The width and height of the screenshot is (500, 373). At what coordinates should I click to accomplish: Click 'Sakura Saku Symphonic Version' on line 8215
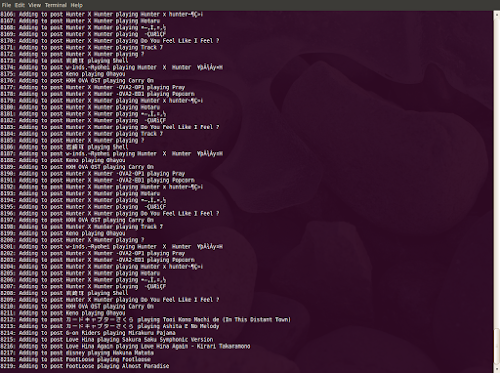point(167,340)
